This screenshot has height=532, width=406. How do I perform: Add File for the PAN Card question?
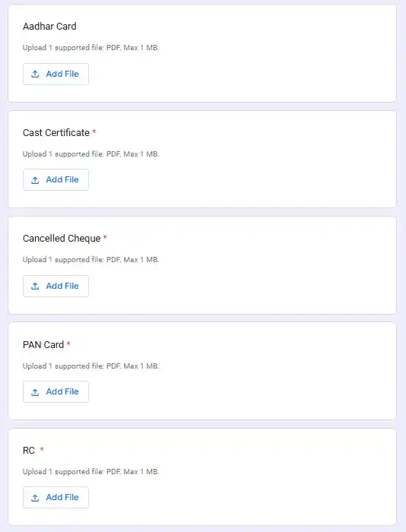pos(56,392)
